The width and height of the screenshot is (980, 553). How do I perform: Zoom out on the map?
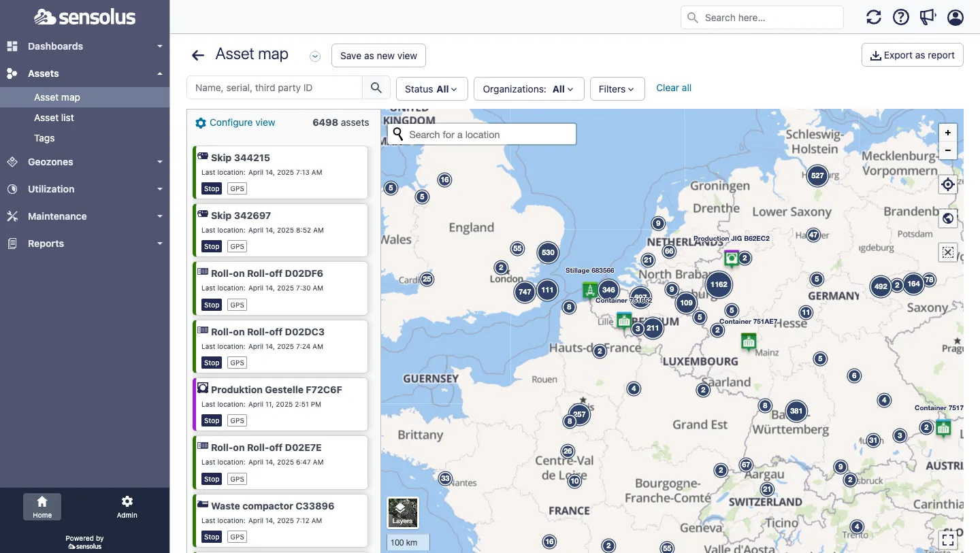click(948, 150)
